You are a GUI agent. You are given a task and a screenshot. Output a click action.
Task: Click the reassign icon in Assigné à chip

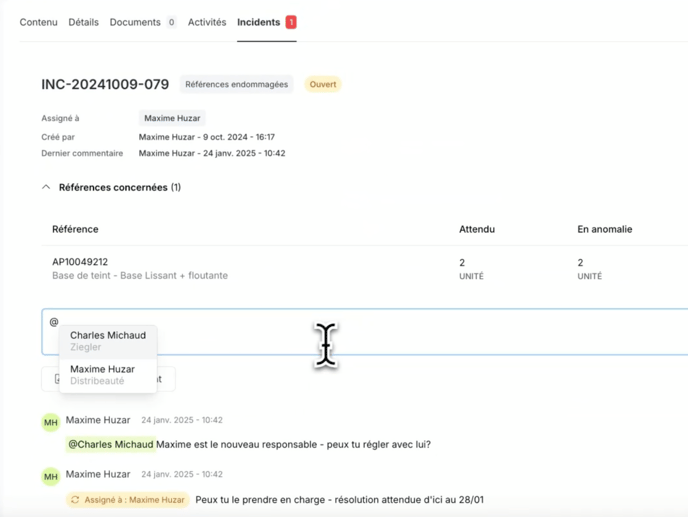[75, 500]
